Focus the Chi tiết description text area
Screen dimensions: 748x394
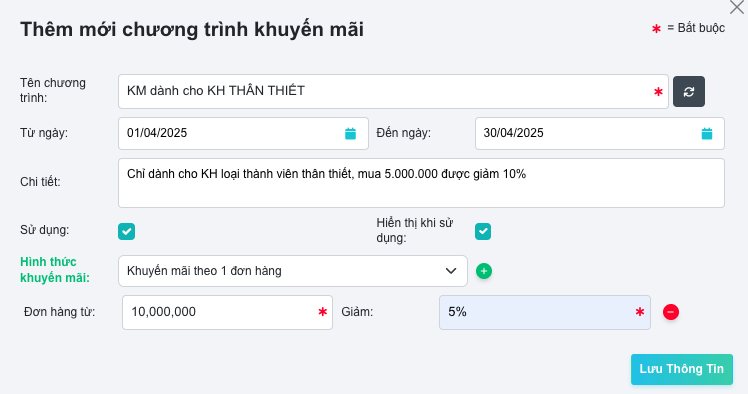[x=421, y=183]
